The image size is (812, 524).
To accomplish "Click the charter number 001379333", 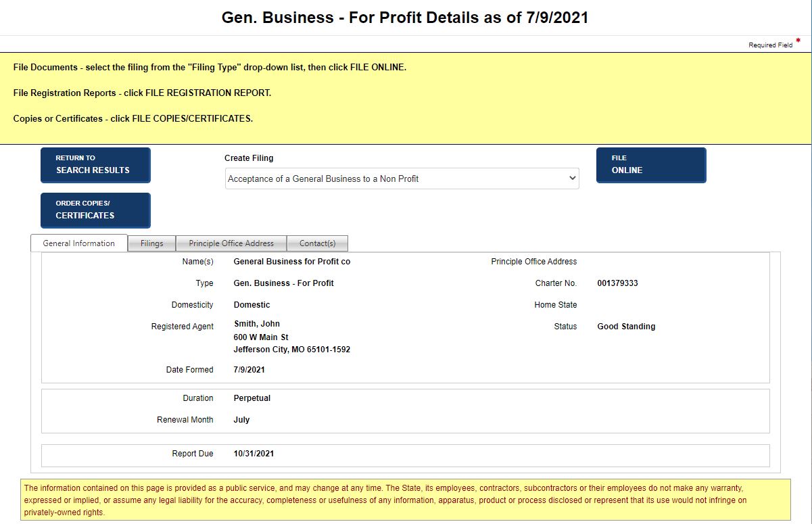I will pos(619,283).
